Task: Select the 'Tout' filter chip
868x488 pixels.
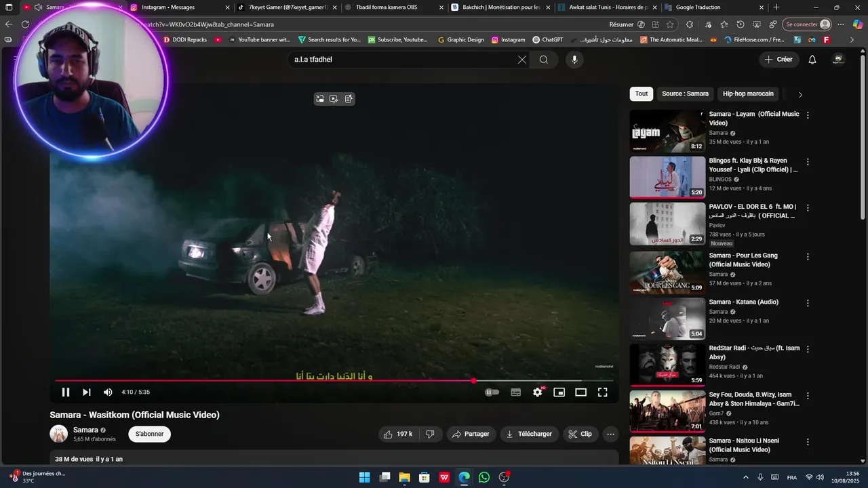Action: tap(642, 94)
